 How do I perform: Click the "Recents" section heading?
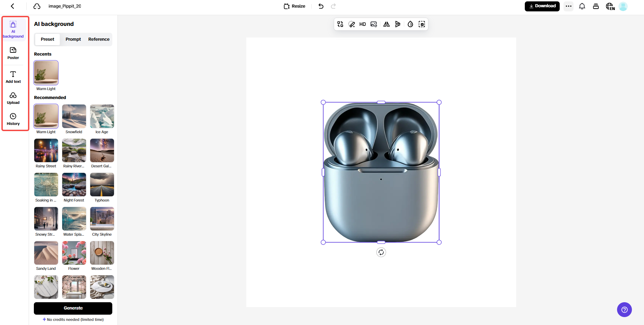click(x=42, y=54)
